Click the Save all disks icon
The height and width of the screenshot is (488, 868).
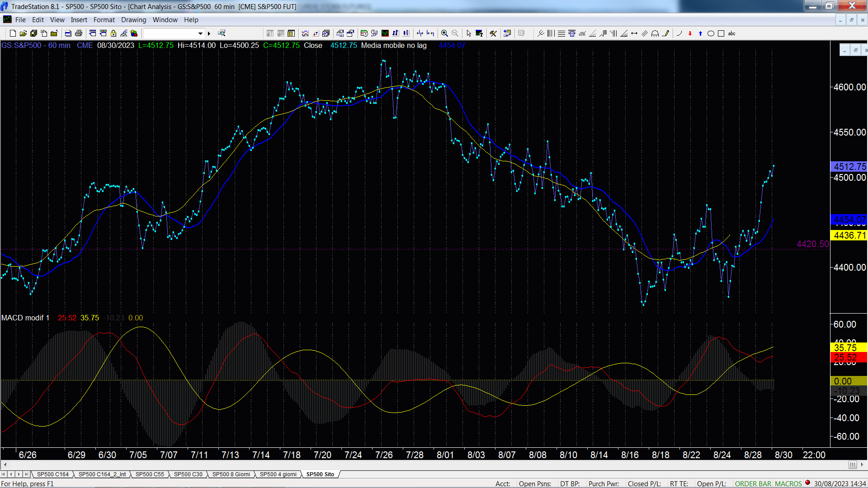pyautogui.click(x=33, y=33)
